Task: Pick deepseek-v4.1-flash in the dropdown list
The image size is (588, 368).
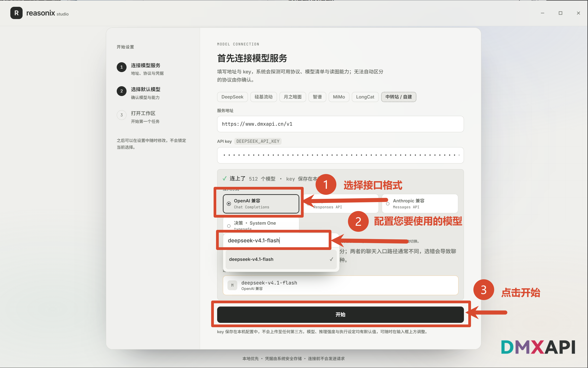Action: (281, 259)
